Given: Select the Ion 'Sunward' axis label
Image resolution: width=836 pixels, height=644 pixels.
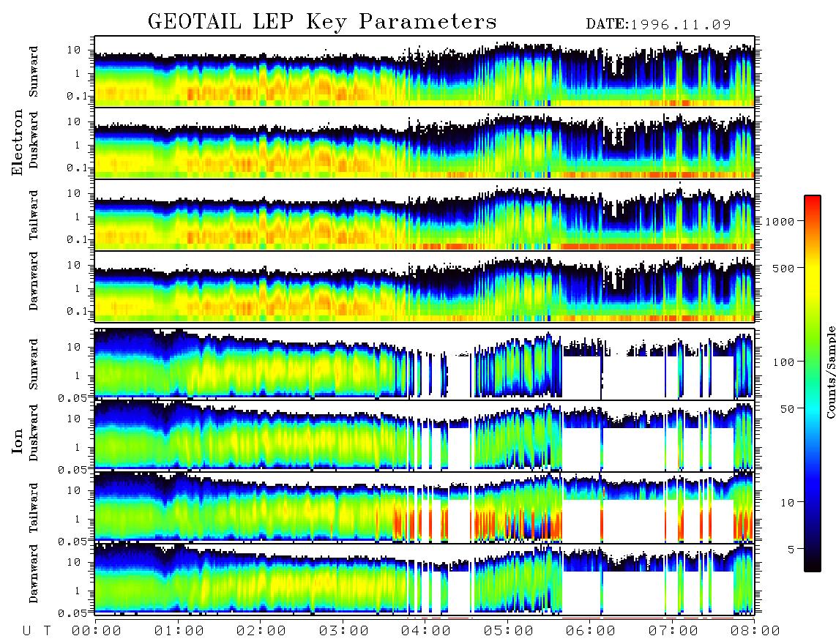Looking at the screenshot, I should pos(34,364).
